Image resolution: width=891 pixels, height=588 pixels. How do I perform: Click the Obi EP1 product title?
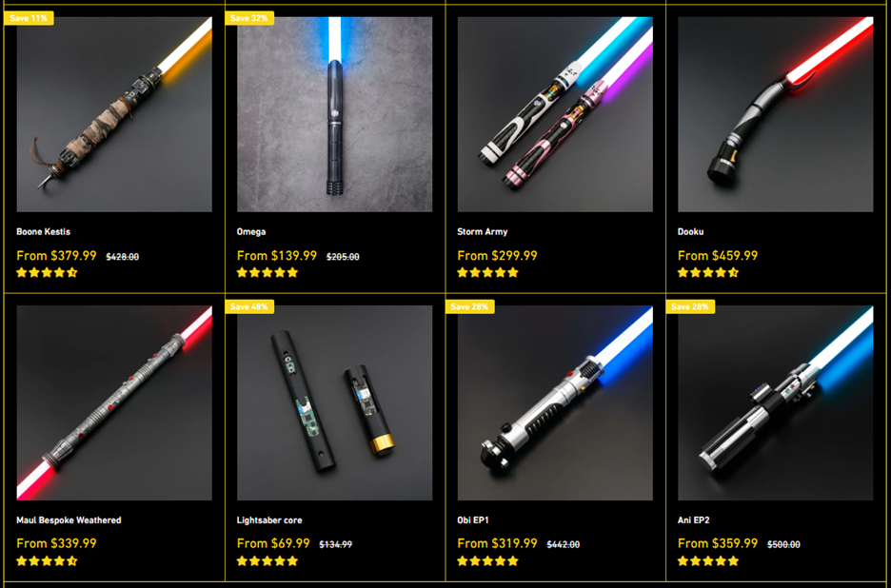point(473,520)
